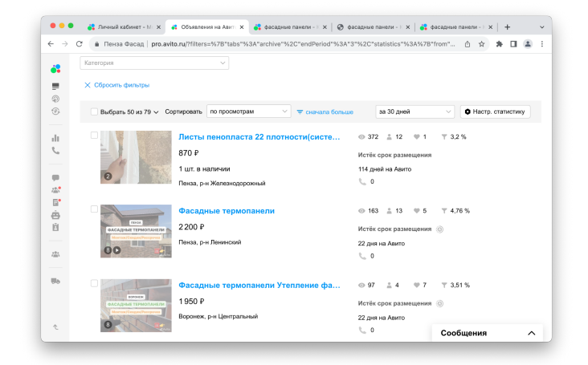Toggle the browser side panel icon
This screenshot has width=588, height=365.
point(513,44)
